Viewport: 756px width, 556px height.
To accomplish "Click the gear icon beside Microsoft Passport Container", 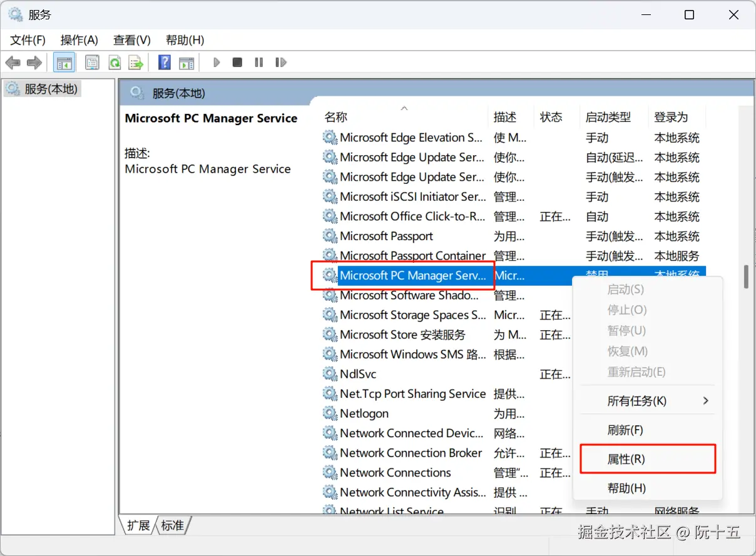I will [330, 256].
